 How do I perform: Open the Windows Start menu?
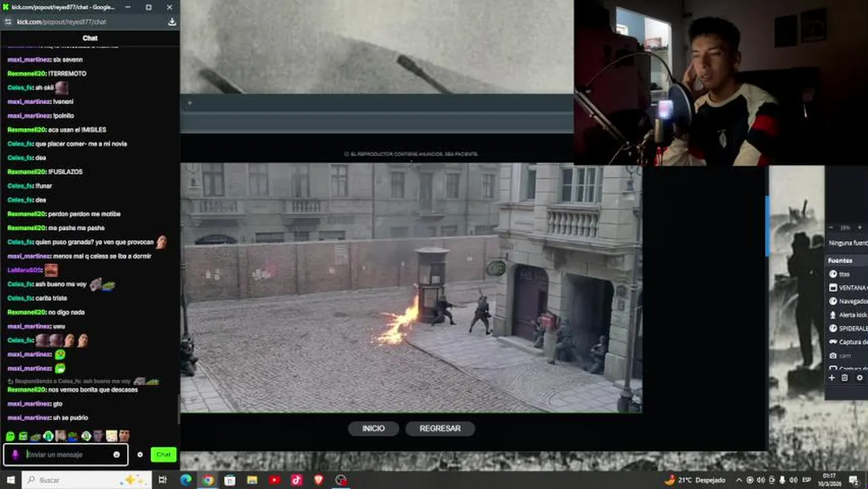(10, 480)
